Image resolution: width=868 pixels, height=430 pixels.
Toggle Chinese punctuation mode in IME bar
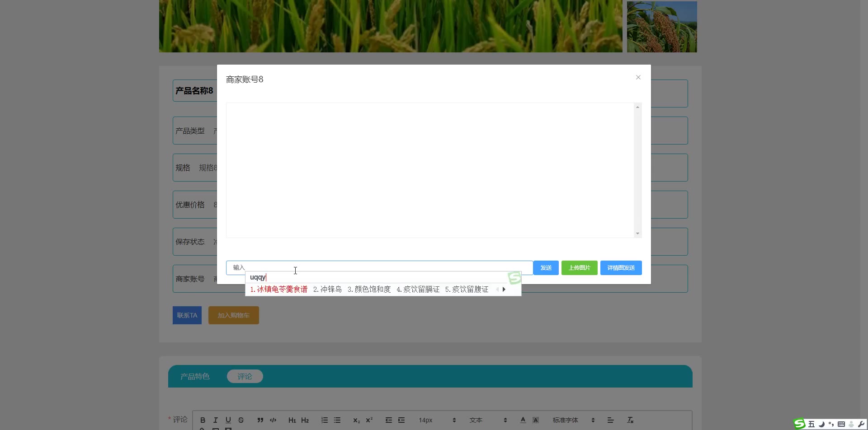tap(831, 424)
